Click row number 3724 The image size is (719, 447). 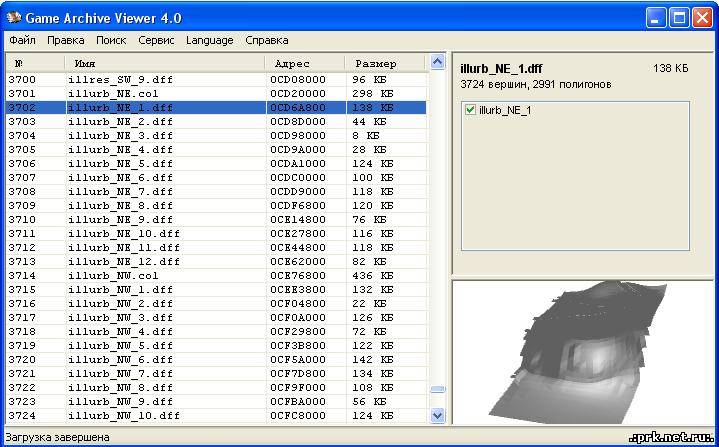pos(22,415)
